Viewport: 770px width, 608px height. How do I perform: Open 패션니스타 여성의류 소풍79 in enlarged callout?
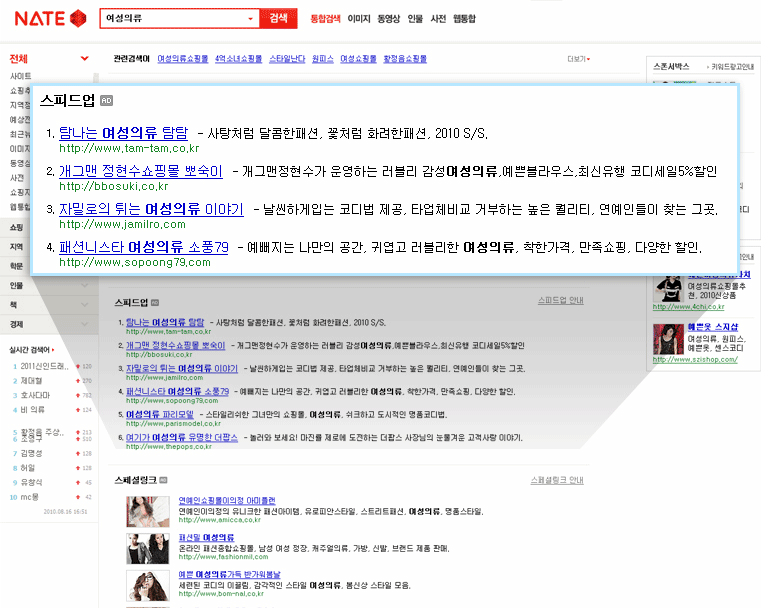coord(144,247)
